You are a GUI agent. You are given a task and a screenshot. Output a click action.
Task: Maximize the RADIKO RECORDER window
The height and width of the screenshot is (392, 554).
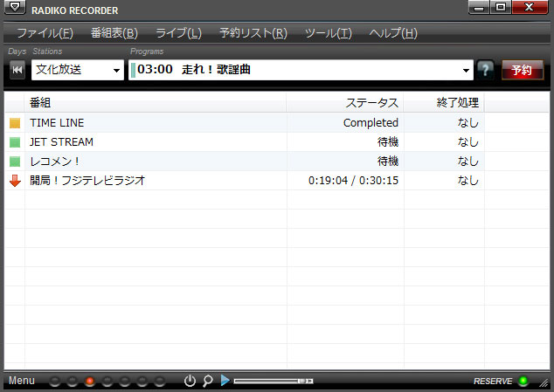pyautogui.click(x=501, y=7)
